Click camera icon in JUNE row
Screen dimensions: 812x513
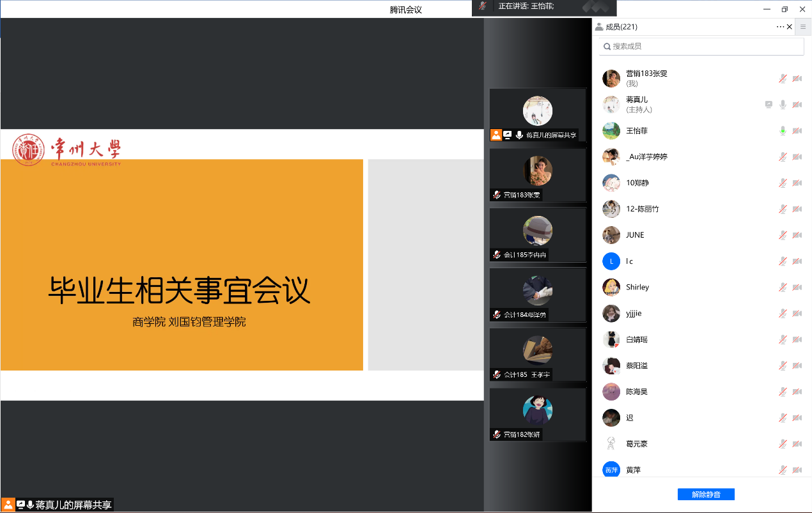797,235
